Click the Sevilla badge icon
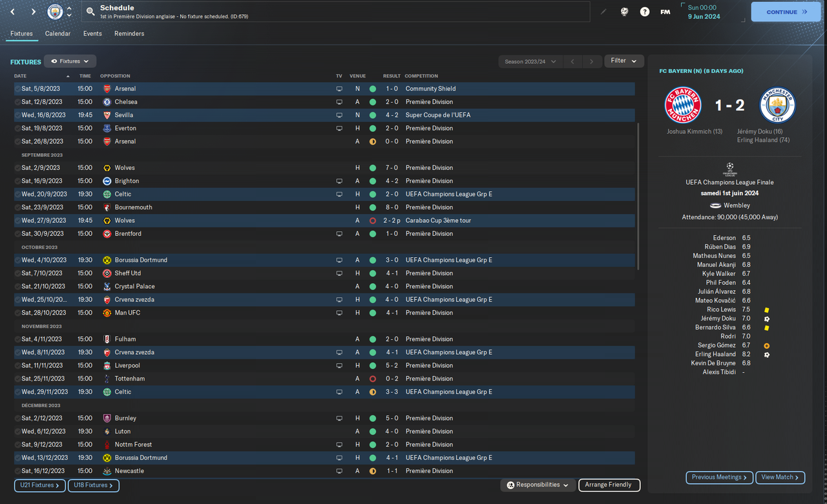This screenshot has height=504, width=827. point(107,115)
